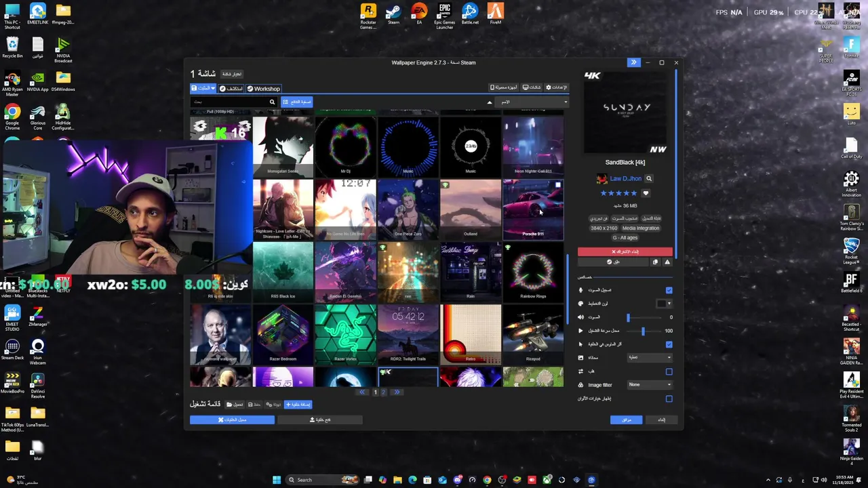This screenshot has height=488, width=868.
Task: Click the heart favorite icon
Action: [x=646, y=193]
